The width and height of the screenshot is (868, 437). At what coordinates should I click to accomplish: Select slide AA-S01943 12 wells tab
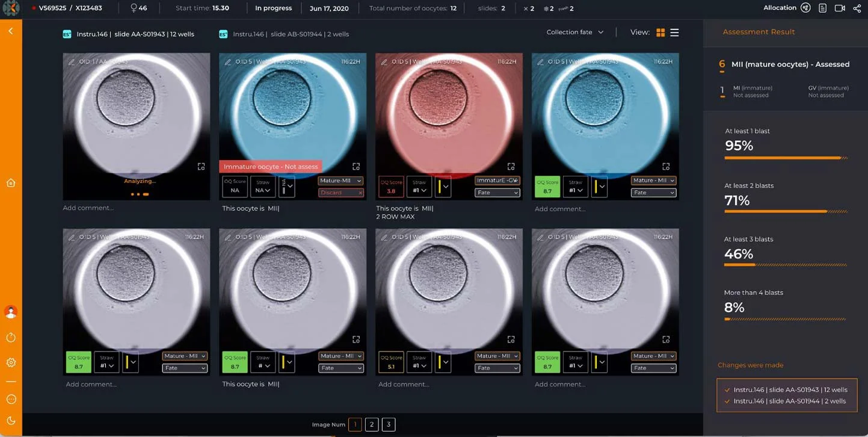[x=129, y=34]
